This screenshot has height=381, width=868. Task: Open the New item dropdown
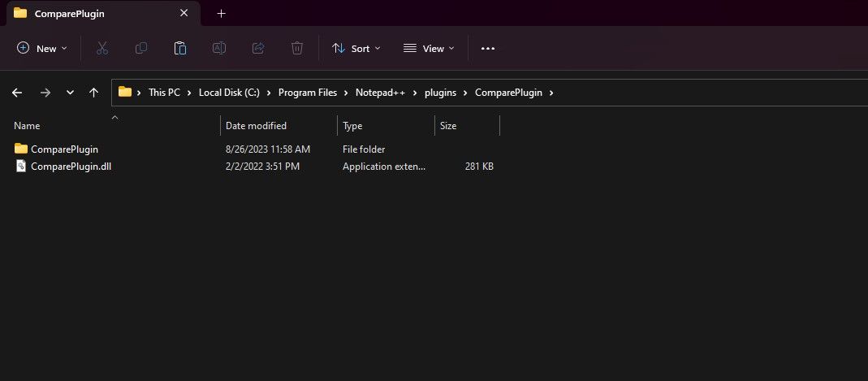pyautogui.click(x=42, y=49)
